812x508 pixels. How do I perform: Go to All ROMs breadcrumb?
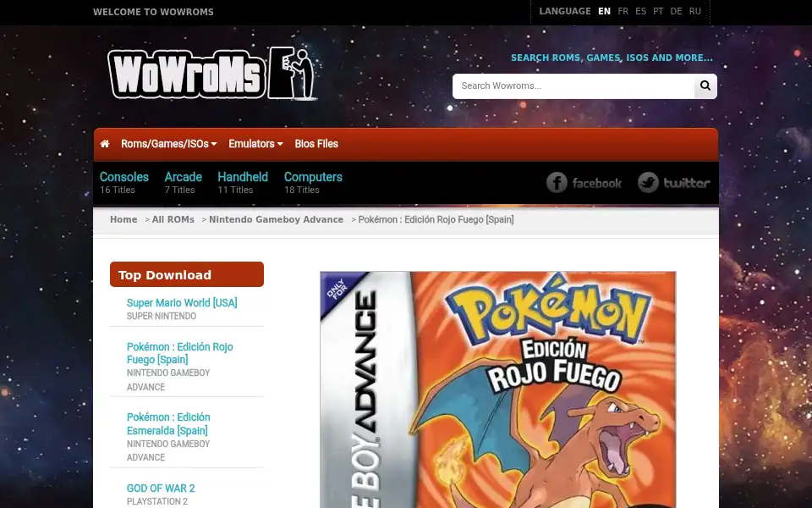[x=173, y=219]
